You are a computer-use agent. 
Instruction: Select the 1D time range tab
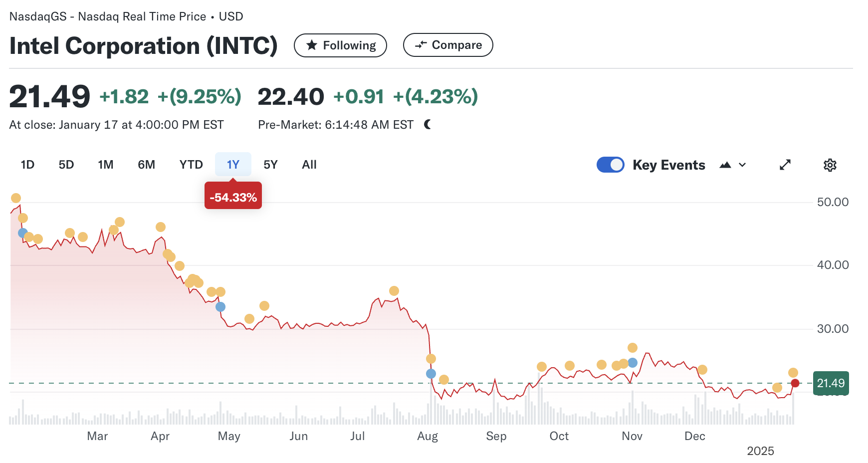tap(27, 165)
